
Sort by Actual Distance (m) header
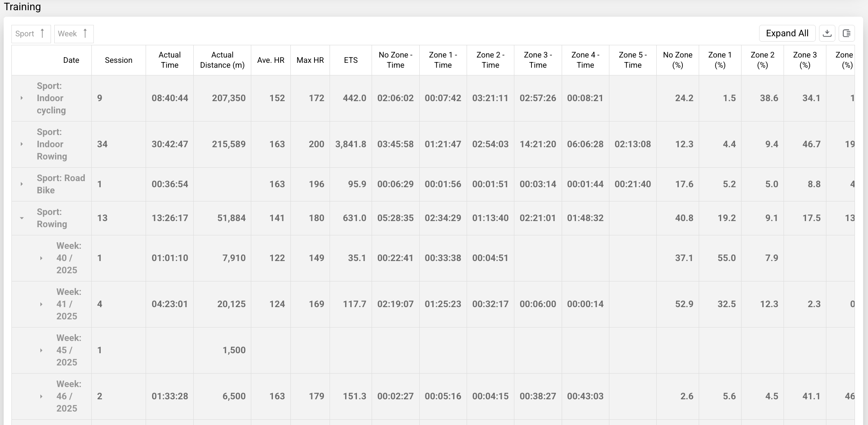pyautogui.click(x=222, y=60)
